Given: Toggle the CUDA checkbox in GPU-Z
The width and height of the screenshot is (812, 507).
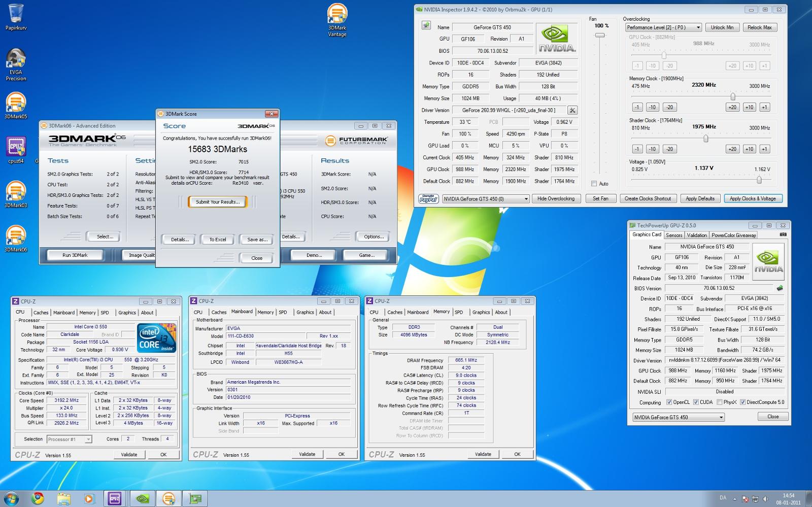Looking at the screenshot, I should [696, 402].
